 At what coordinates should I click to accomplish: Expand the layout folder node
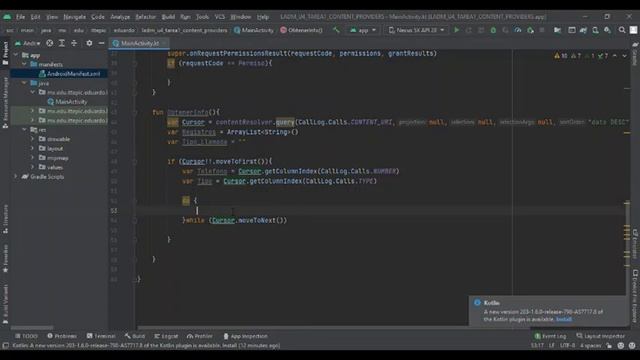pos(33,149)
